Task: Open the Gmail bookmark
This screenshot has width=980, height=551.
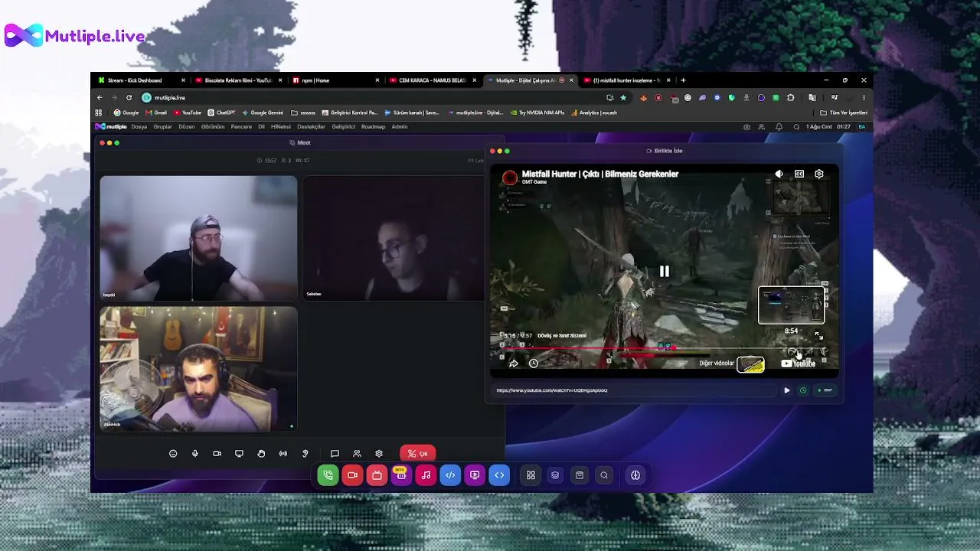Action: [x=155, y=113]
